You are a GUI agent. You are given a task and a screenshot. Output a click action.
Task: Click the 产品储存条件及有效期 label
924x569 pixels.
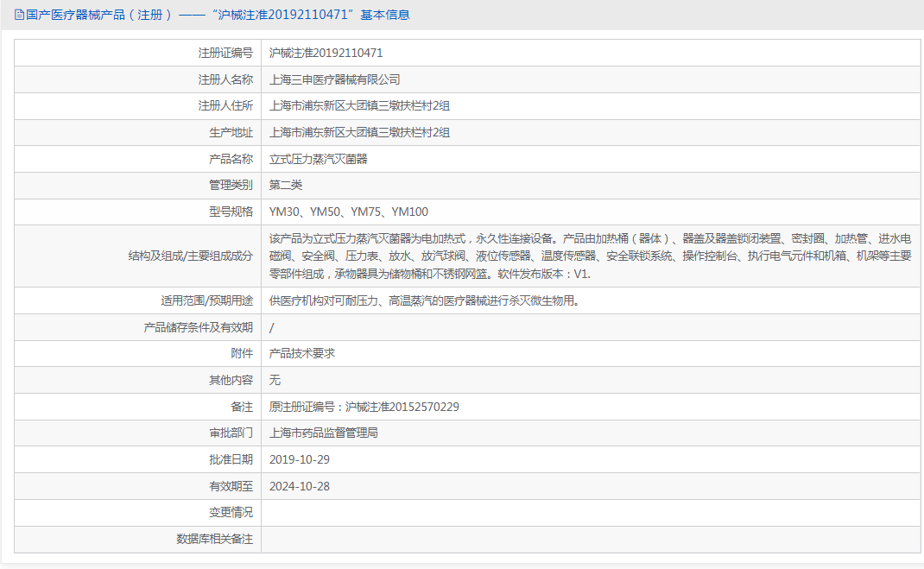coord(199,327)
